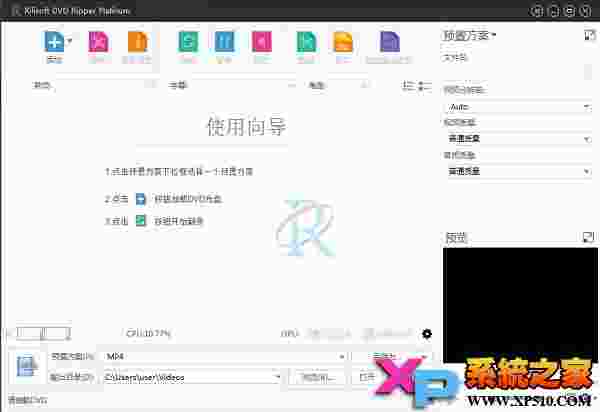
Task: Click the orange file icon left of the green one
Action: (137, 41)
